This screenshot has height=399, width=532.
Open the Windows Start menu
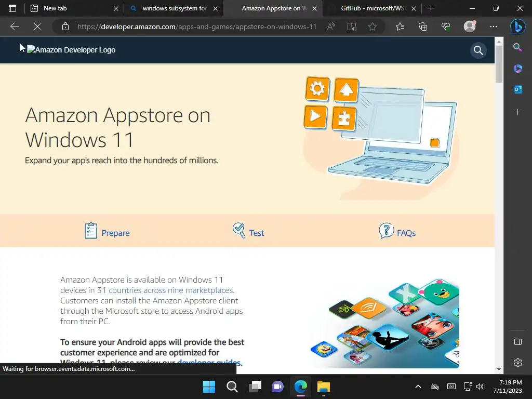coord(209,387)
